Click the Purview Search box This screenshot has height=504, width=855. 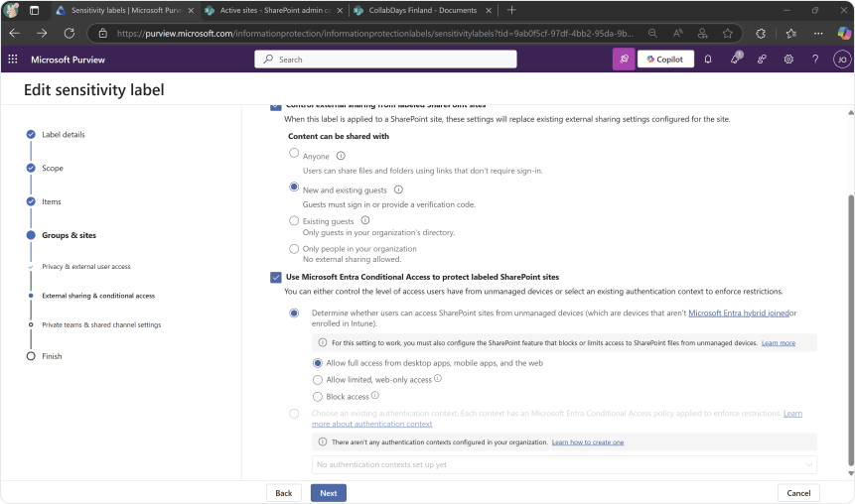[385, 59]
